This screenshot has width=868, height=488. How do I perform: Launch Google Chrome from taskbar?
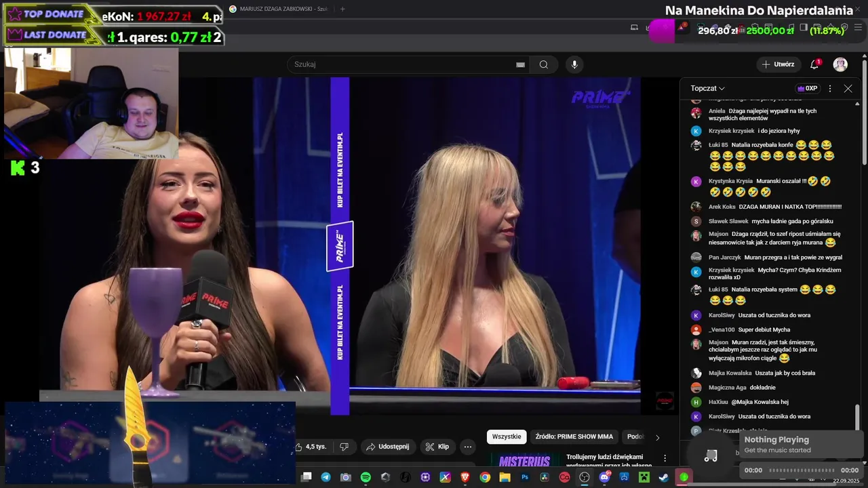(x=485, y=477)
